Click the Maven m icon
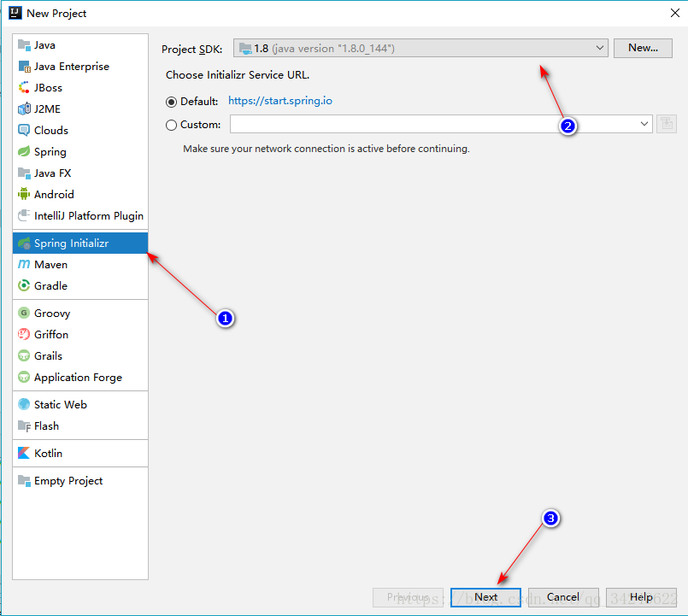 pos(24,264)
